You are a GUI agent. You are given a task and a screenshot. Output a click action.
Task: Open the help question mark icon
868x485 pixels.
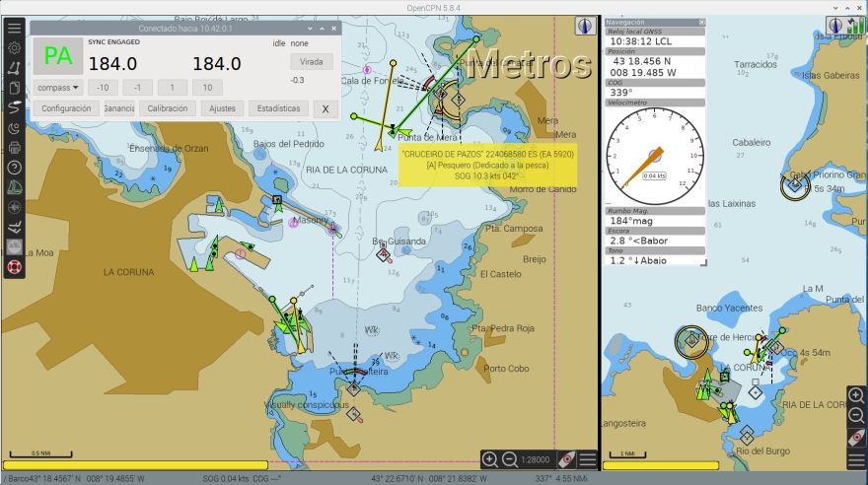pyautogui.click(x=14, y=168)
